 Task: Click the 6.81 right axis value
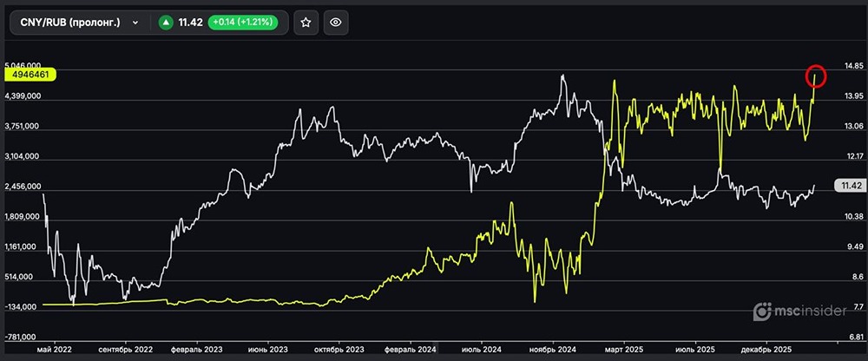[x=855, y=337]
